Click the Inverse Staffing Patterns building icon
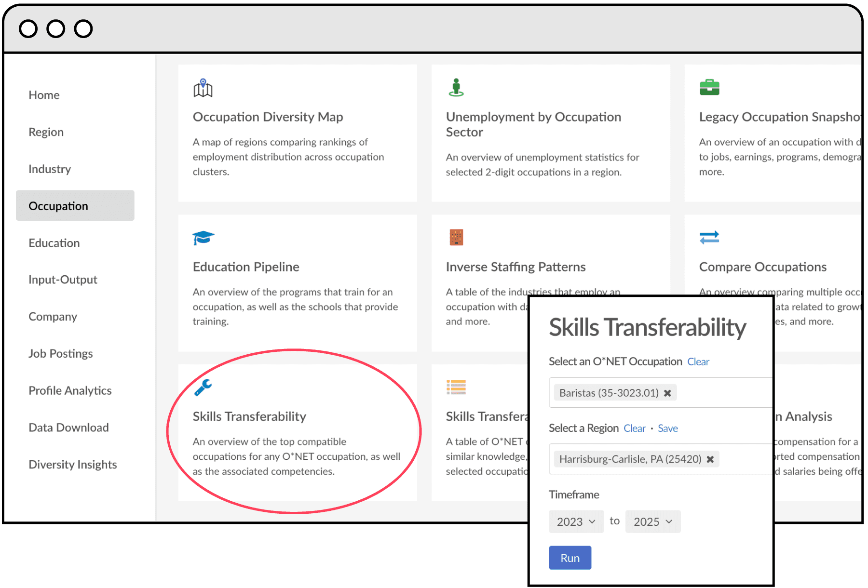This screenshot has width=868, height=588. tap(456, 238)
